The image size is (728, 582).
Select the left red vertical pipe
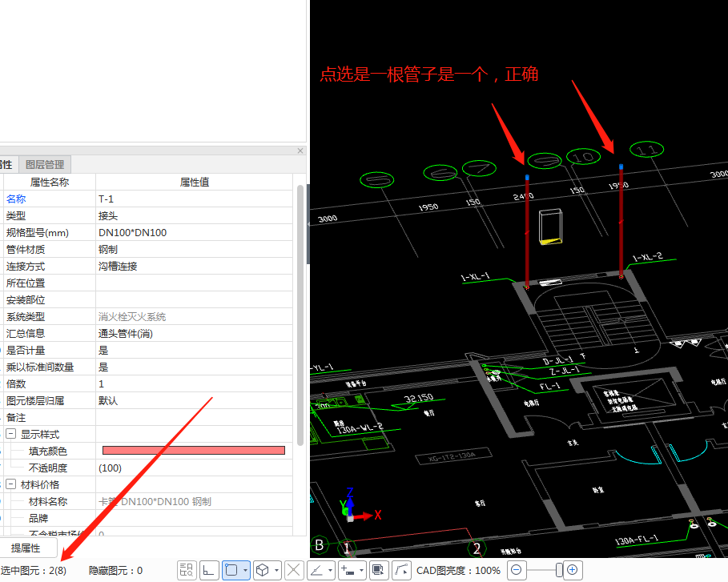click(527, 232)
